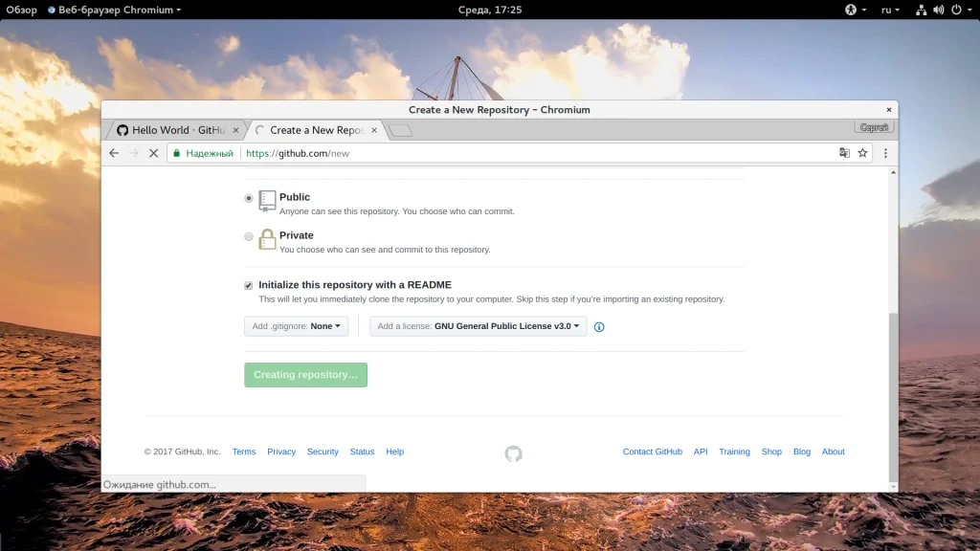
Task: Click the browser forward arrow
Action: (x=133, y=153)
